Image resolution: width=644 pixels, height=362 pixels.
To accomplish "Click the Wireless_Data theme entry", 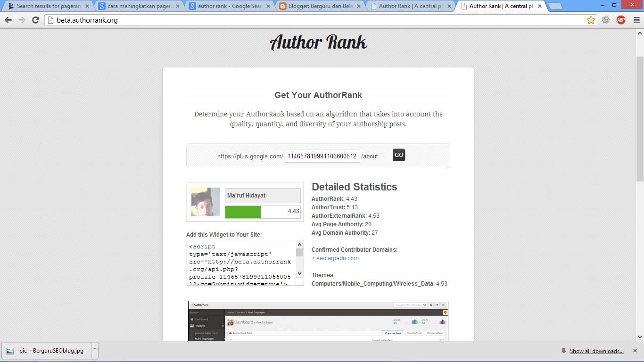I will coord(380,284).
